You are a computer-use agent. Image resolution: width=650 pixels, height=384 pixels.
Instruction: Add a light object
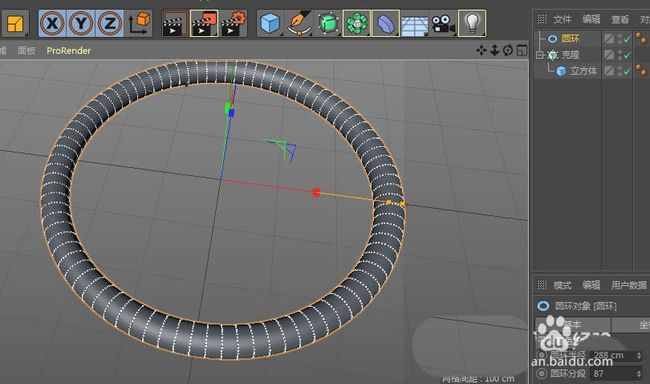[x=472, y=24]
